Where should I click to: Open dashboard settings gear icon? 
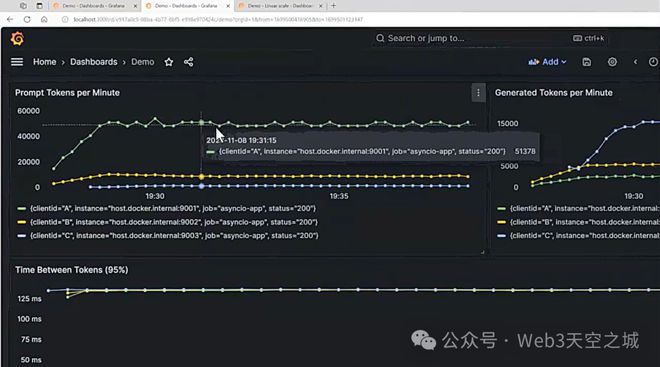pyautogui.click(x=612, y=62)
